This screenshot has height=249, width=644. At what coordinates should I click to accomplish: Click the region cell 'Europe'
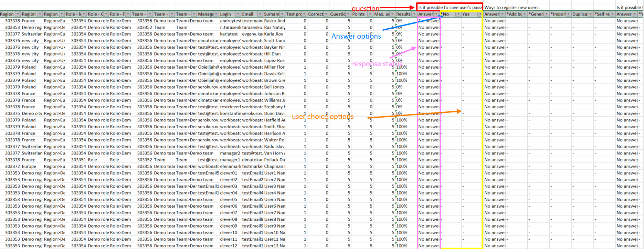point(32,167)
